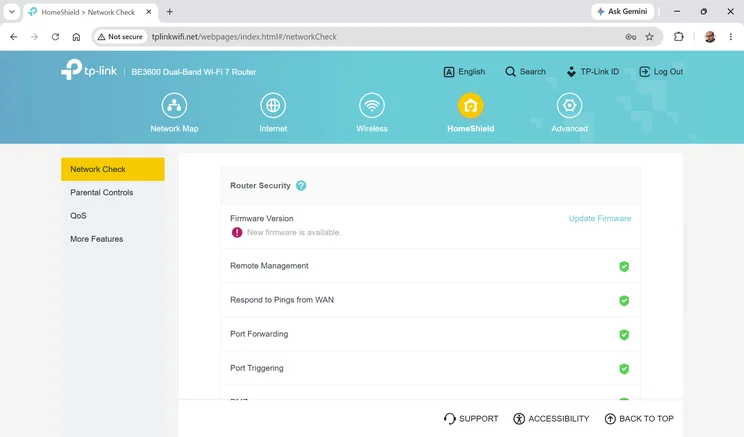Bookmark this page with the star icon

coord(649,37)
